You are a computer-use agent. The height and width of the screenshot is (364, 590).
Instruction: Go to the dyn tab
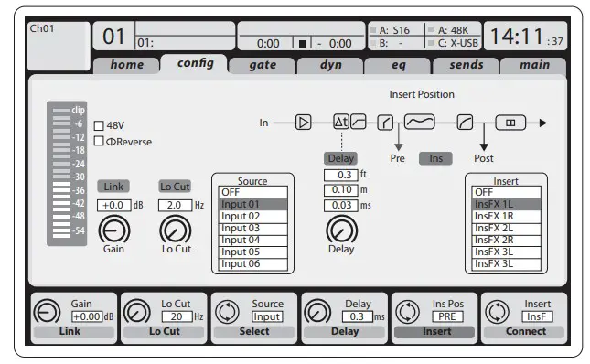tap(330, 65)
